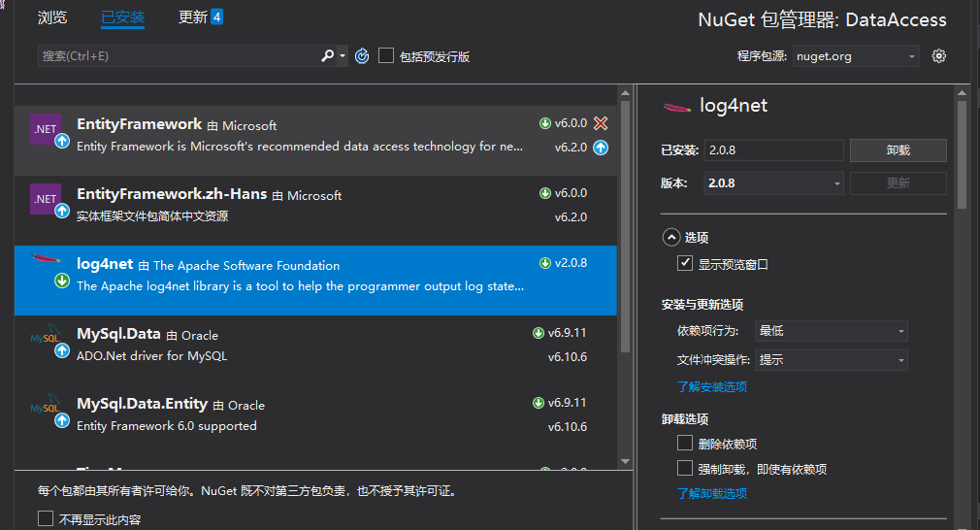Click the 卸载 button
Image resolution: width=980 pixels, height=530 pixels.
pyautogui.click(x=898, y=150)
